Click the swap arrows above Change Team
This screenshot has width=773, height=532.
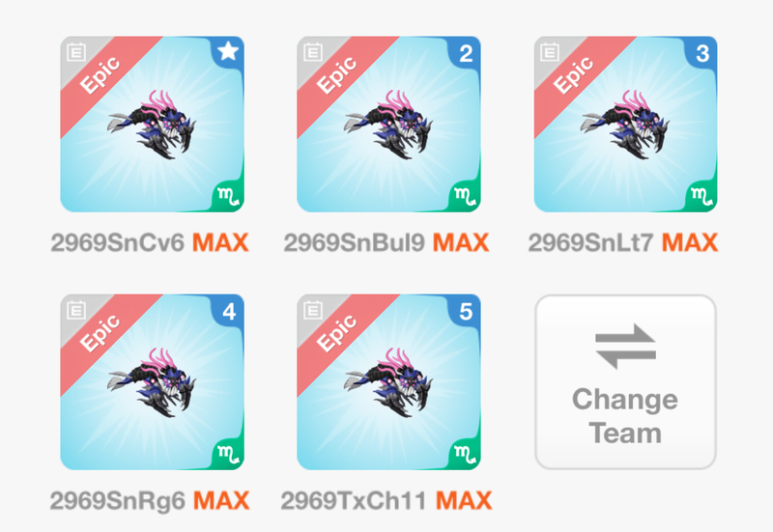pos(625,347)
